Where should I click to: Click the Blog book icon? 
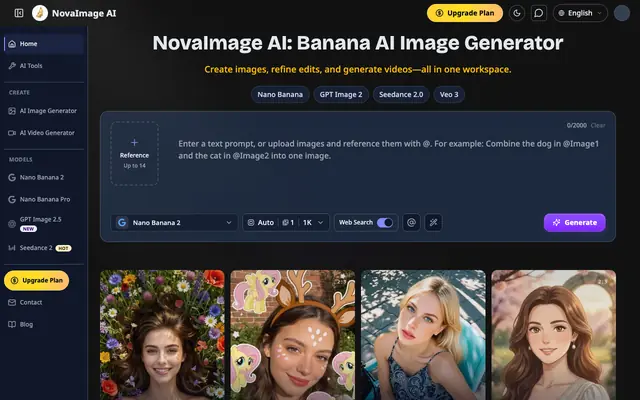pos(12,324)
